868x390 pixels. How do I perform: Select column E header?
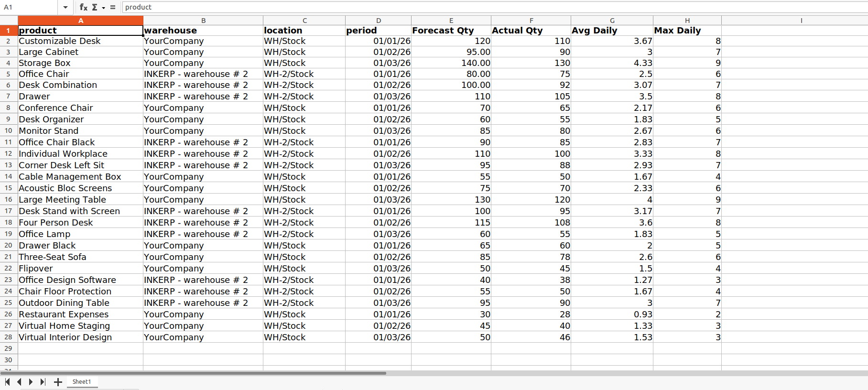(x=451, y=21)
